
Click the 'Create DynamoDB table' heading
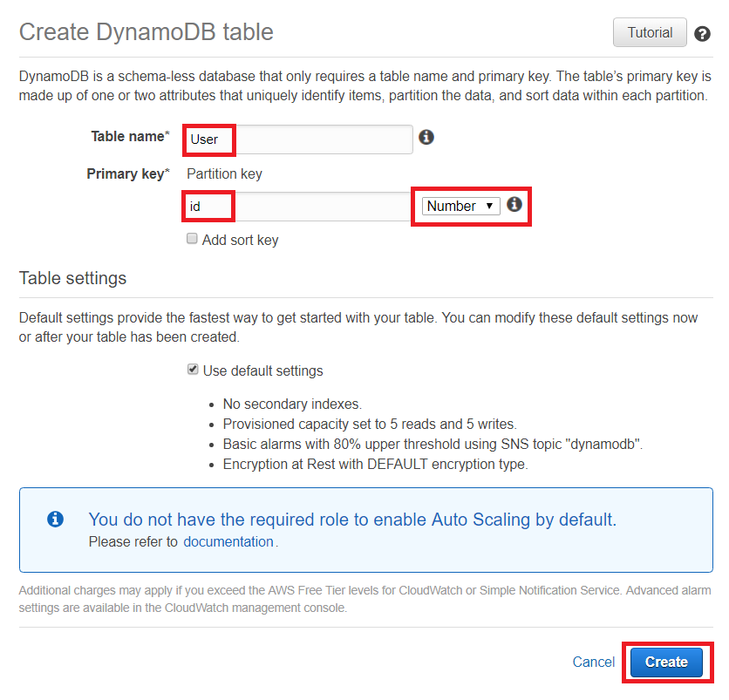click(x=146, y=32)
